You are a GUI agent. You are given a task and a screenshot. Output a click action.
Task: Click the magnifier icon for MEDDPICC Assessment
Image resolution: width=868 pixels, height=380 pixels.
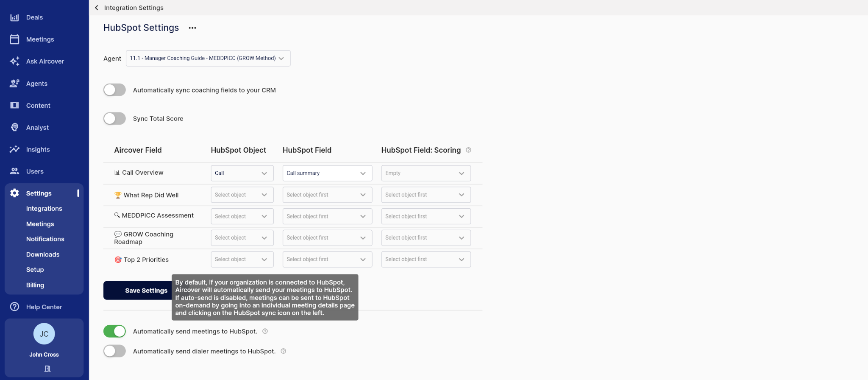tap(117, 215)
